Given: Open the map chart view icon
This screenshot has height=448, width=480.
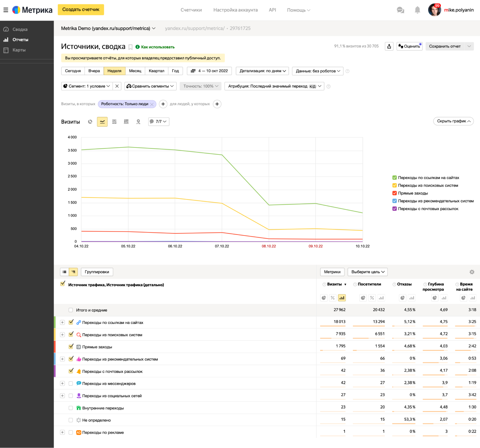Looking at the screenshot, I should 138,122.
